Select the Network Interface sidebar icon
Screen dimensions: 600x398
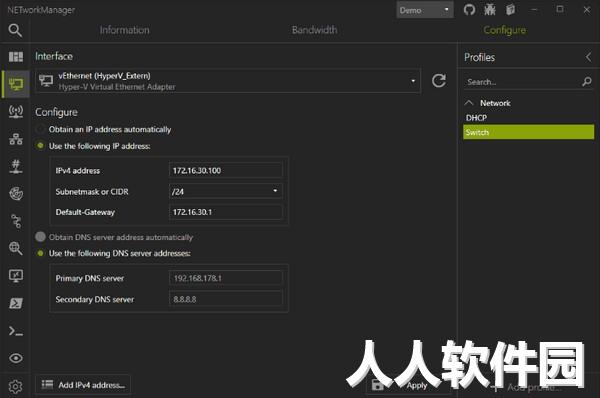point(16,84)
